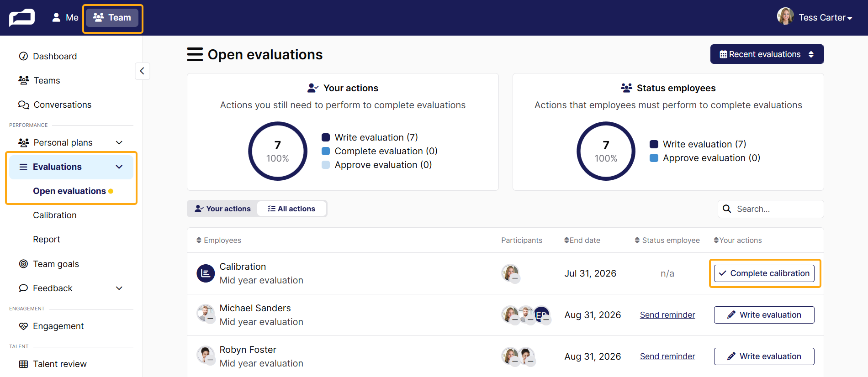868x377 pixels.
Task: Go to Team goals
Action: tap(56, 264)
